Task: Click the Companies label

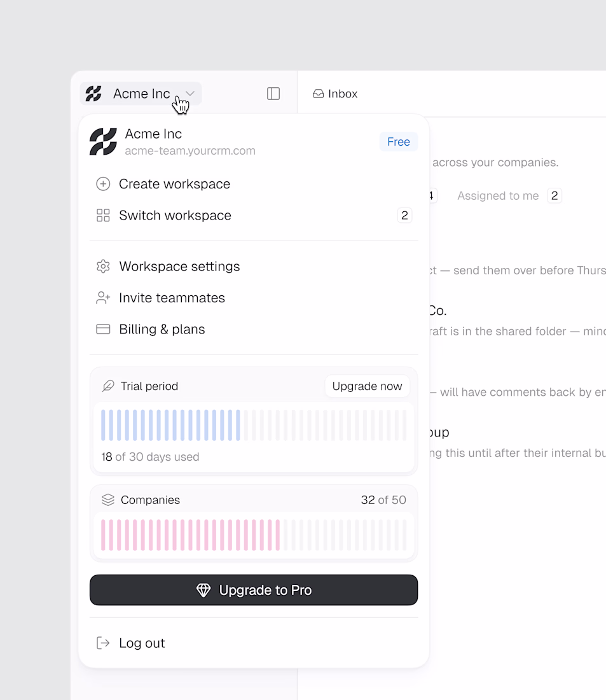Action: (150, 500)
